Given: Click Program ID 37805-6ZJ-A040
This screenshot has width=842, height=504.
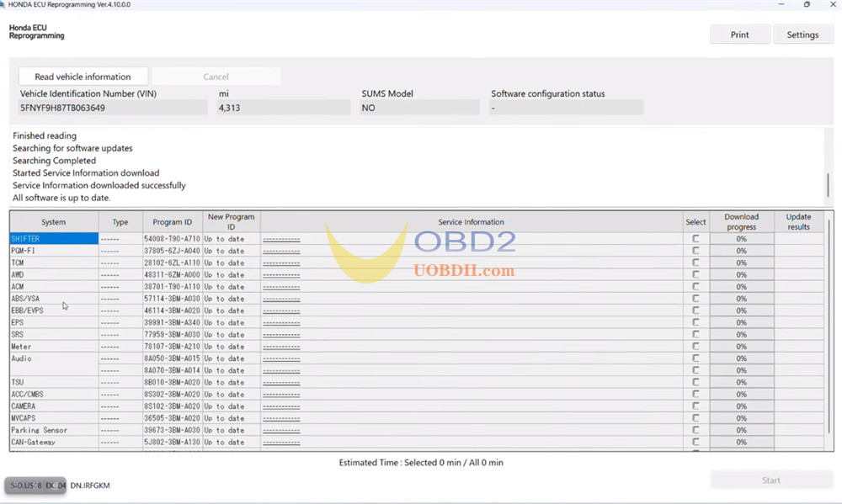Looking at the screenshot, I should [172, 251].
